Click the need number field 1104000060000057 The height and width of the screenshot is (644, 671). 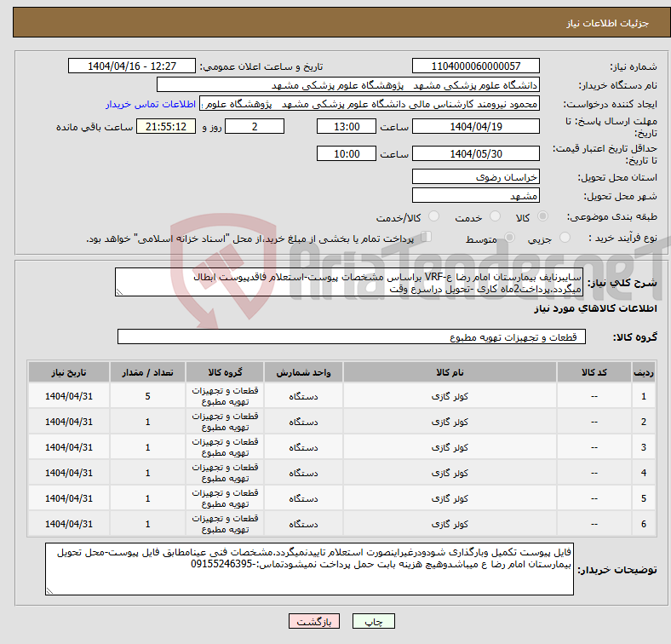(x=475, y=66)
